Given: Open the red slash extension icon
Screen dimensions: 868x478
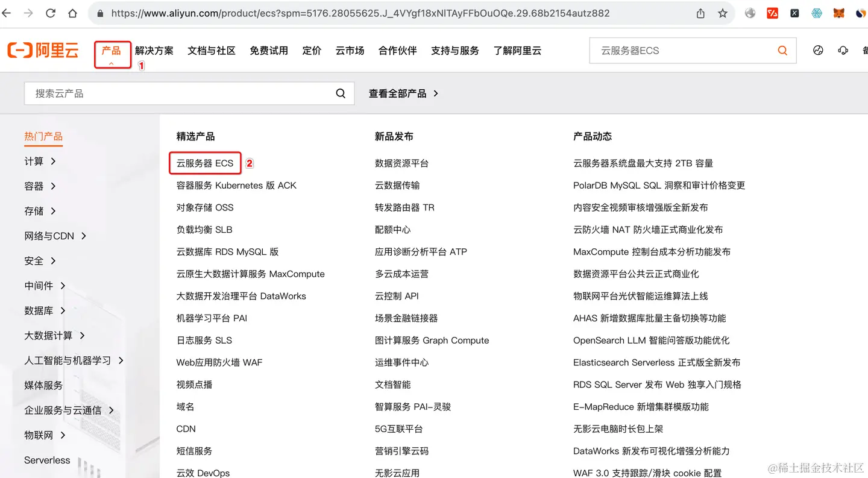Looking at the screenshot, I should [x=772, y=13].
